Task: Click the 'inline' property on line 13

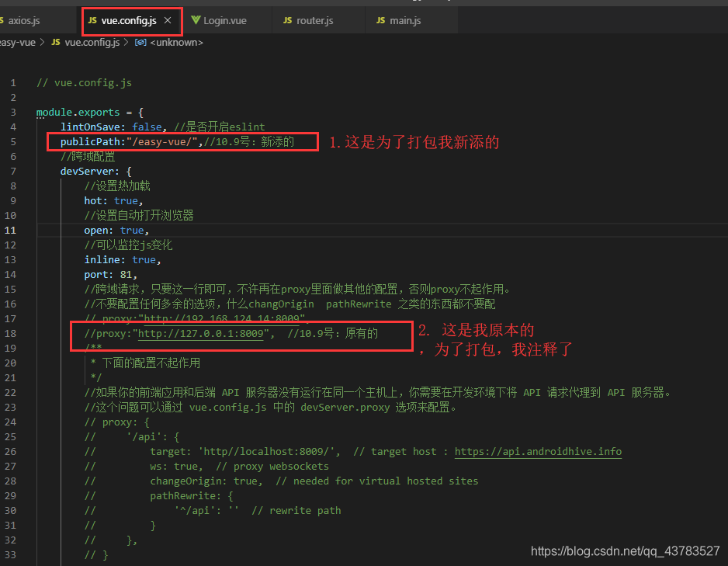Action: [102, 259]
